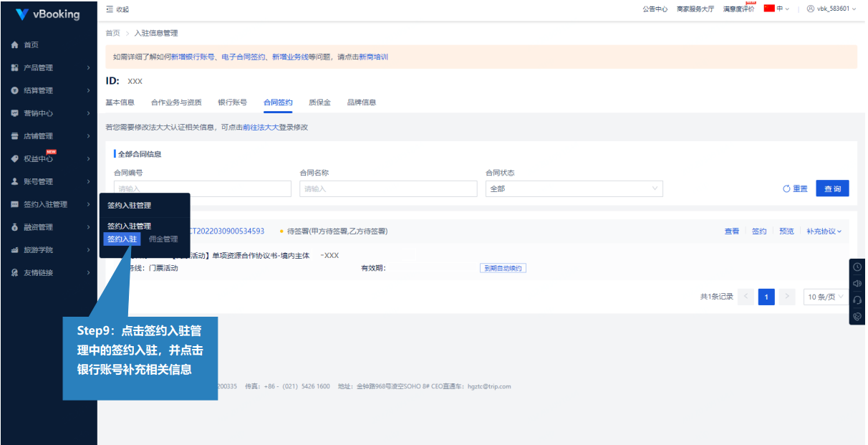Open the 10 条/页 page size selector
The height and width of the screenshot is (445, 868).
[x=825, y=297]
